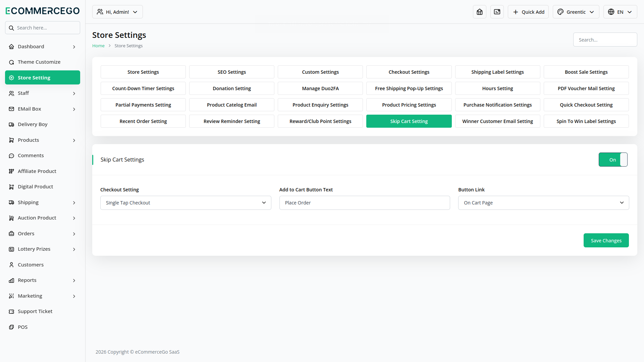Click the Support Ticket icon

(11, 311)
